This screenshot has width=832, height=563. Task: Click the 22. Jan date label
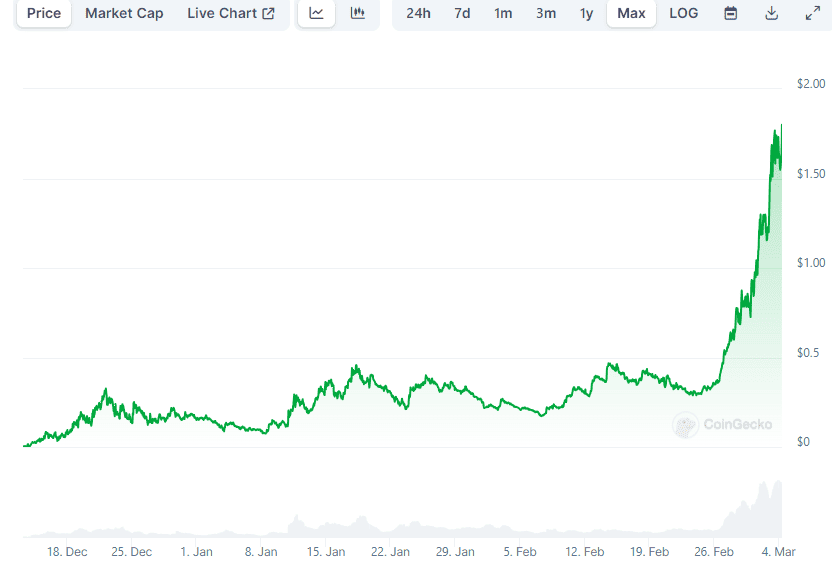tap(391, 552)
